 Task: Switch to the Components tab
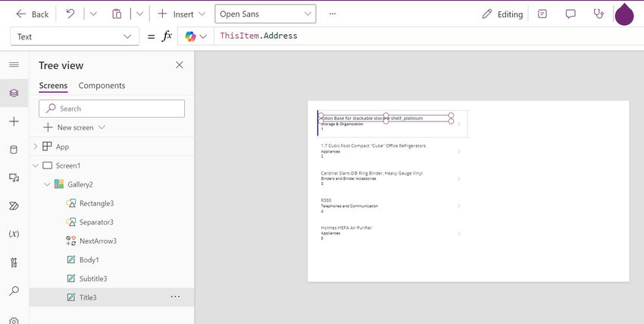(x=102, y=86)
